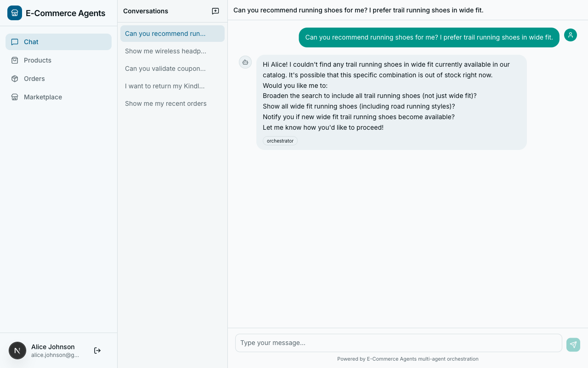Open the 'I want to return my Kindl...' chat
This screenshot has width=588, height=368.
[165, 86]
